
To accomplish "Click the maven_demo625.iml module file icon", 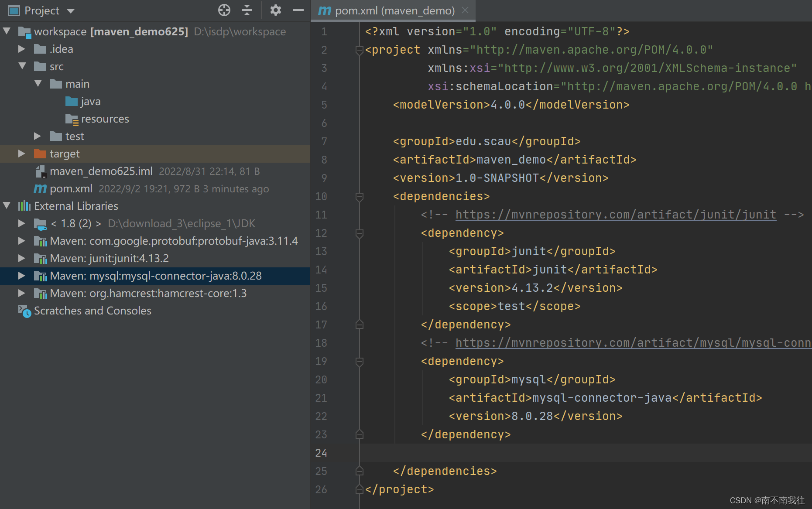I will 40,171.
